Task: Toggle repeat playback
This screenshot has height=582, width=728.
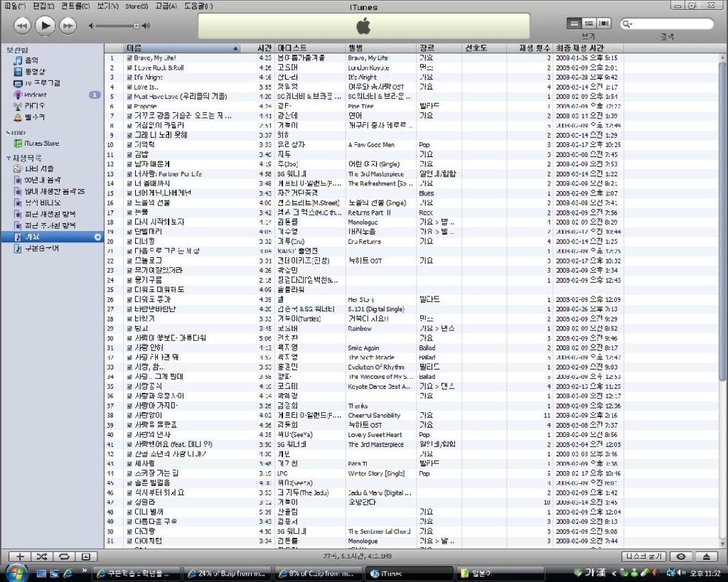Action: point(63,556)
